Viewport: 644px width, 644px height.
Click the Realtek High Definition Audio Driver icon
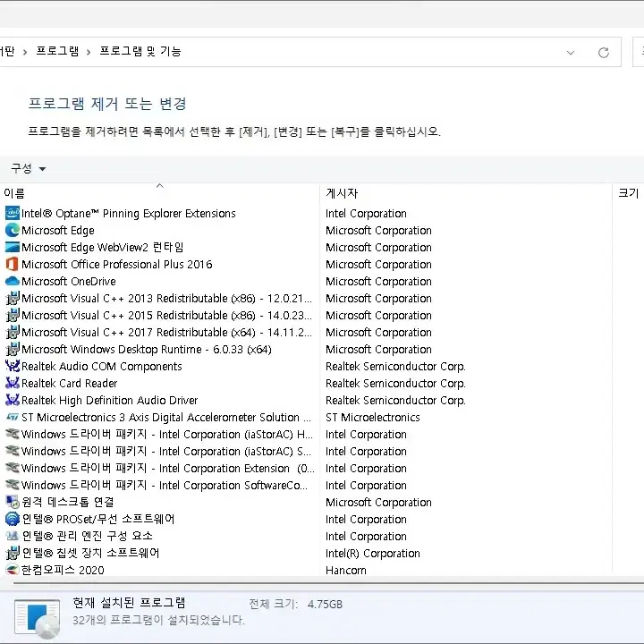click(x=13, y=400)
